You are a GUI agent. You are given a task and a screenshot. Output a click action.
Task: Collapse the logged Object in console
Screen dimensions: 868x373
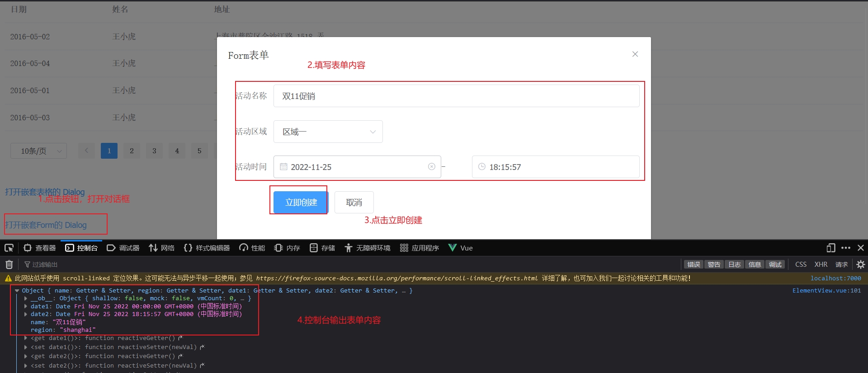[17, 291]
